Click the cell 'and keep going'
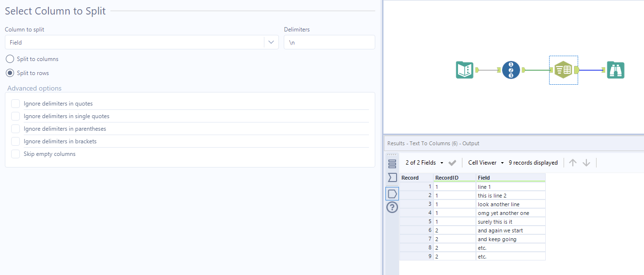This screenshot has width=644, height=275. (x=511, y=239)
